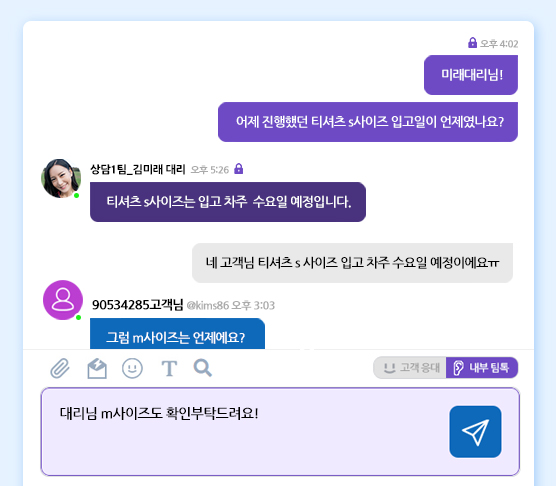The width and height of the screenshot is (556, 486).
Task: Open the quick reply template envelope icon
Action: click(97, 368)
